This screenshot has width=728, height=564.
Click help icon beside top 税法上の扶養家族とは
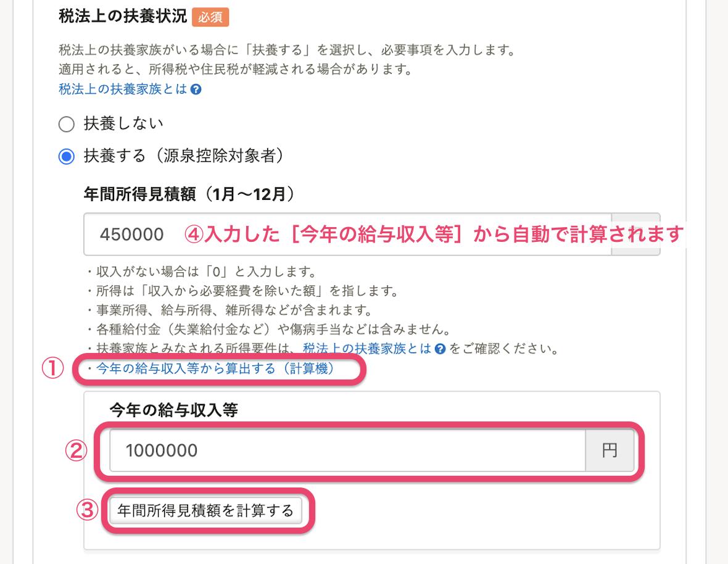tap(196, 89)
